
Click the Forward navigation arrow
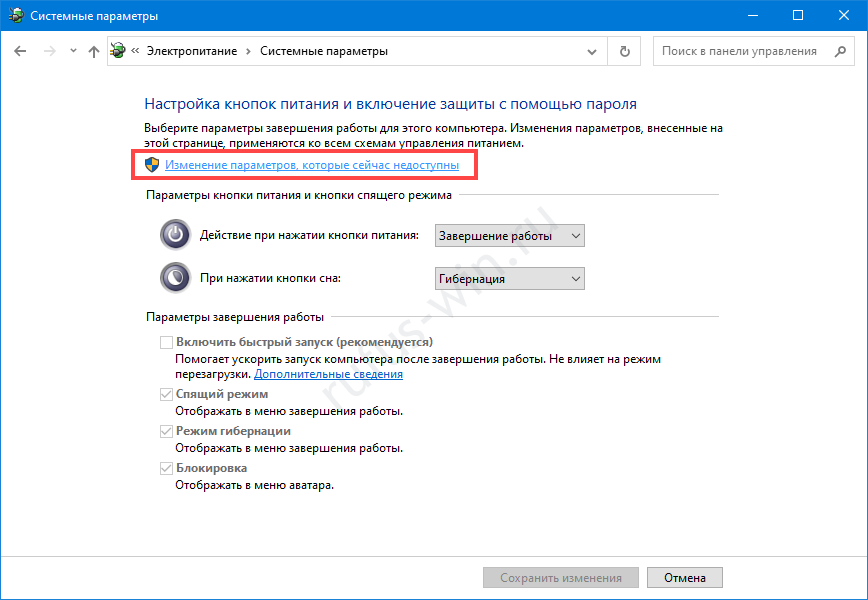point(50,51)
